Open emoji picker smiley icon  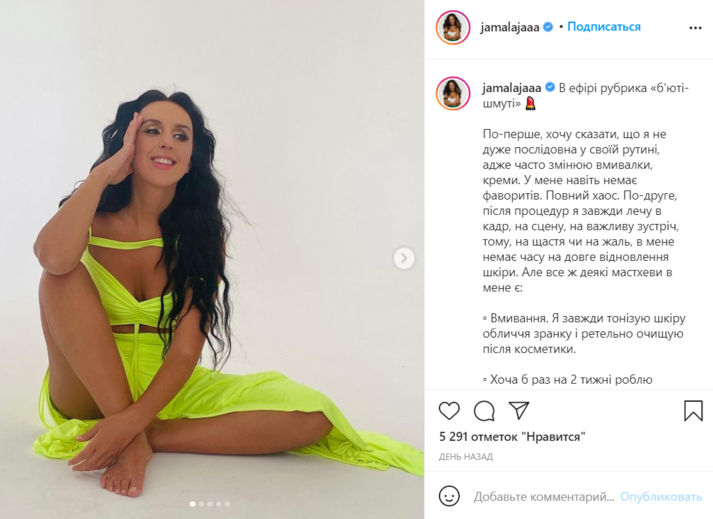pos(449,496)
